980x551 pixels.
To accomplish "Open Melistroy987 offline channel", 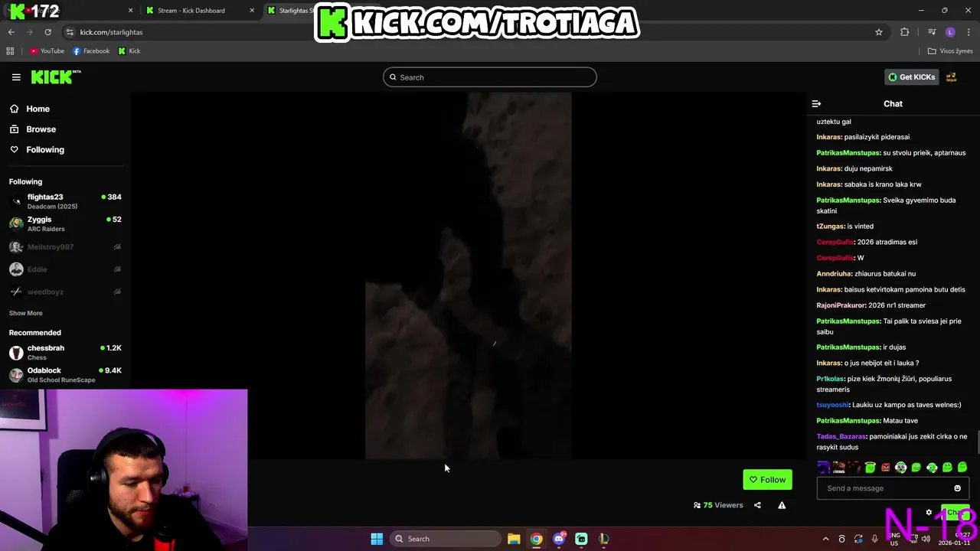I will tap(65, 247).
